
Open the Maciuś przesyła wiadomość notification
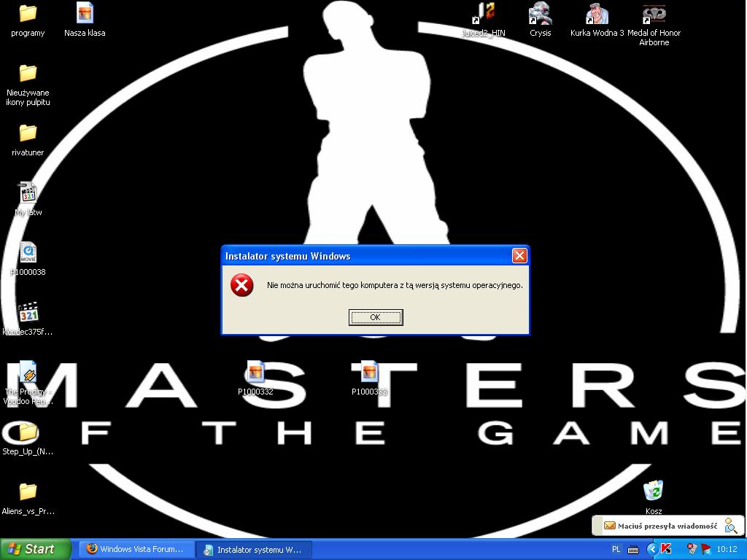[x=667, y=526]
